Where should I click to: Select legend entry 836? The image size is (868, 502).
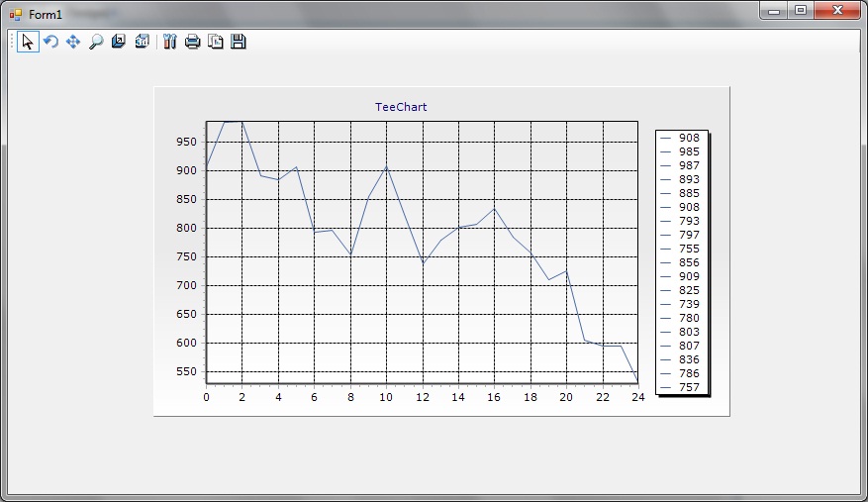(x=689, y=359)
